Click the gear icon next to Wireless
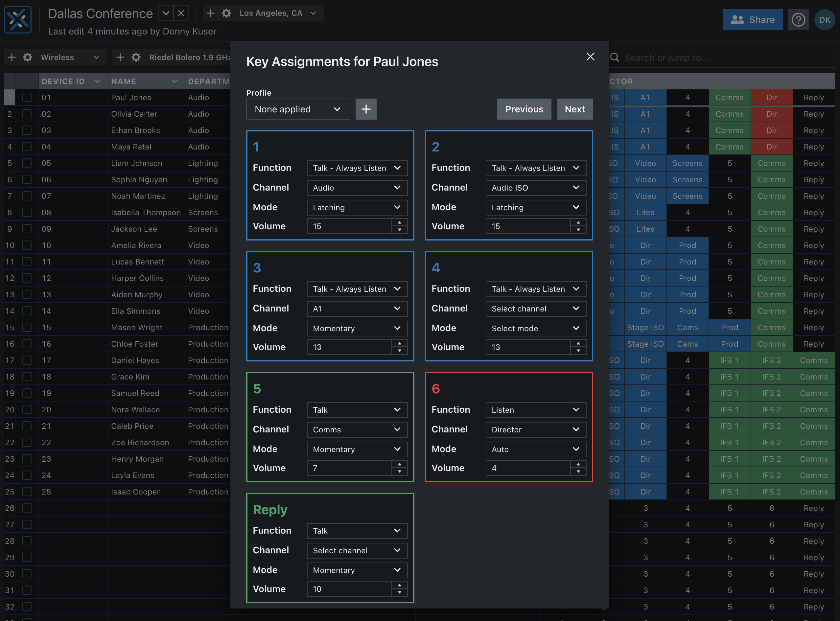840x621 pixels. pos(28,57)
